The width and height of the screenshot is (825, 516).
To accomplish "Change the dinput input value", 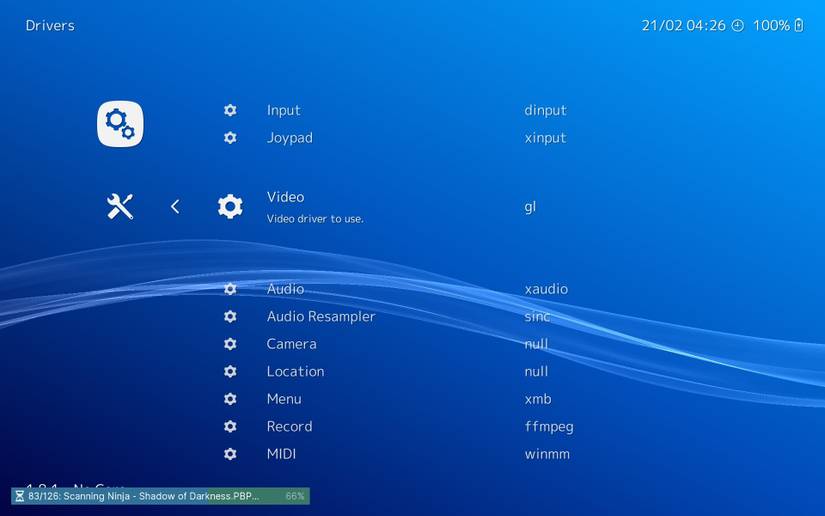I will pos(546,110).
